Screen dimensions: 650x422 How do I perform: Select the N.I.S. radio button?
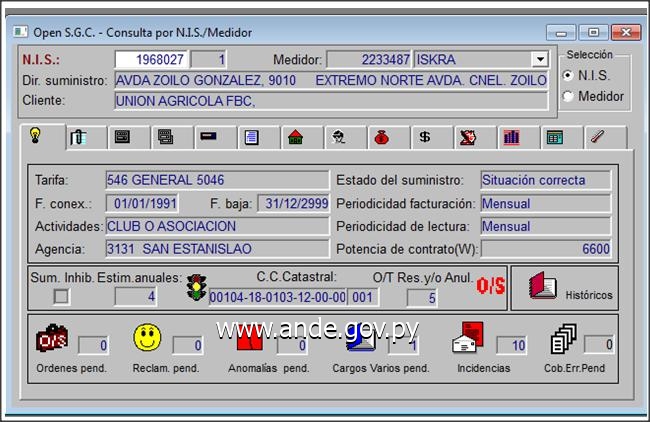[569, 76]
